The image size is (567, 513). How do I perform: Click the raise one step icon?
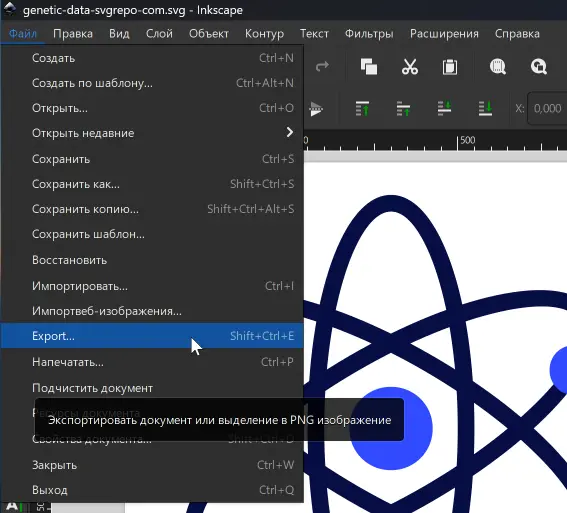(x=403, y=108)
